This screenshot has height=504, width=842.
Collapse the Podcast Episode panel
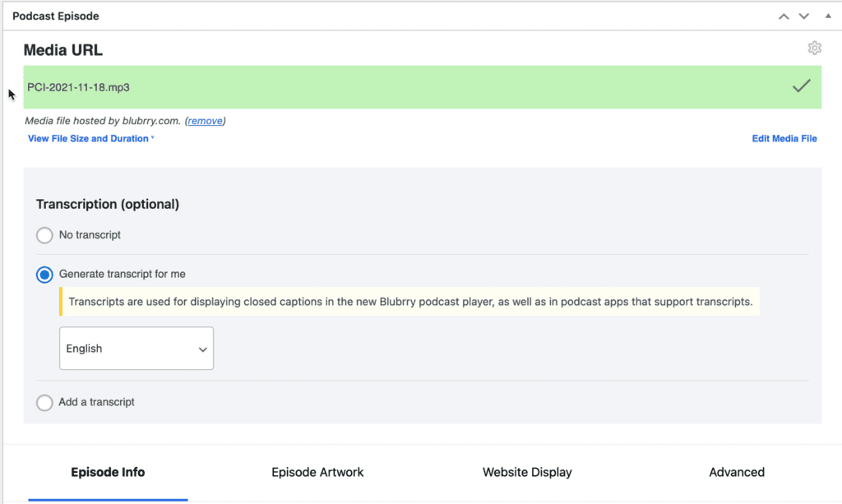tap(828, 16)
